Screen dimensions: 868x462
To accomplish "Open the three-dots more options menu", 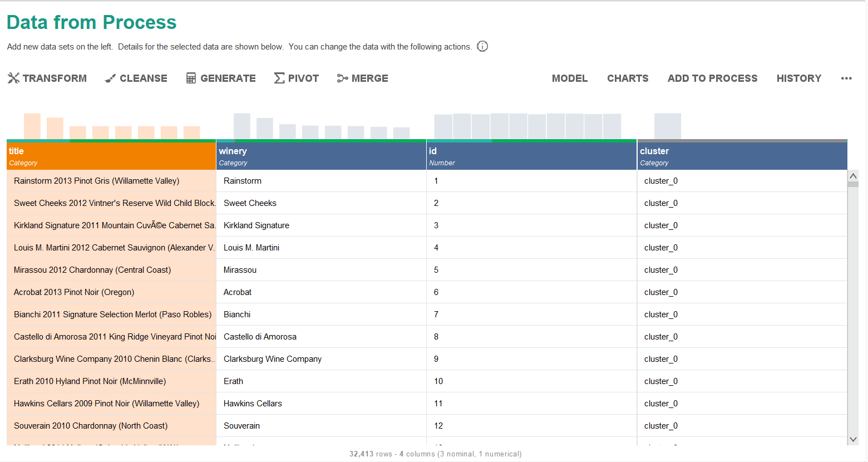I will (x=846, y=78).
